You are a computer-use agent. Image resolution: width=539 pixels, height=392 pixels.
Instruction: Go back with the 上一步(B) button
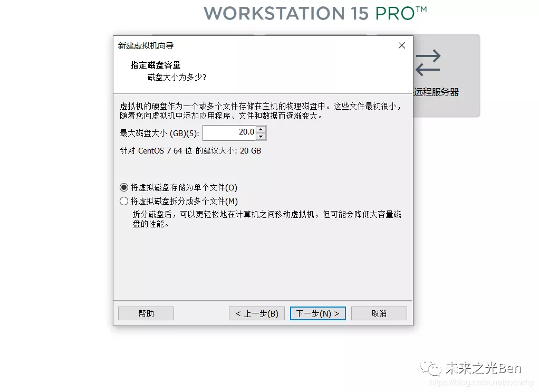(256, 313)
